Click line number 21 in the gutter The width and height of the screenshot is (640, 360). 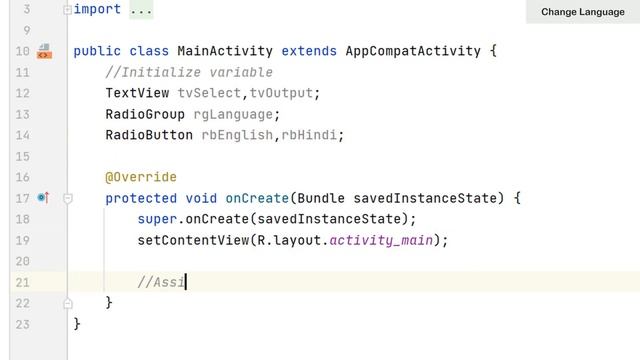pos(22,282)
